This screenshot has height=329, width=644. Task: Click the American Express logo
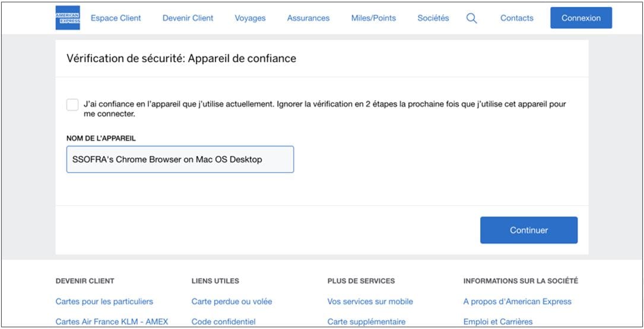tap(68, 18)
